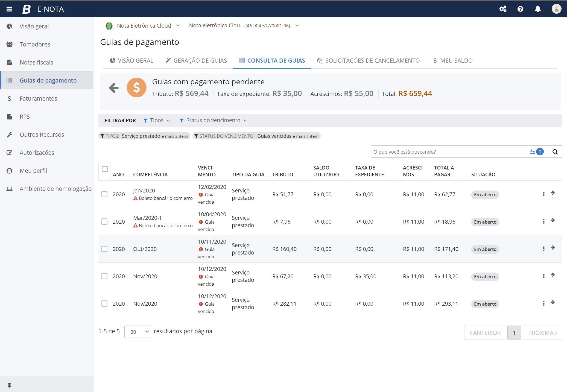Select the Out/2020 row checkbox
Image resolution: width=567 pixels, height=392 pixels.
(104, 249)
